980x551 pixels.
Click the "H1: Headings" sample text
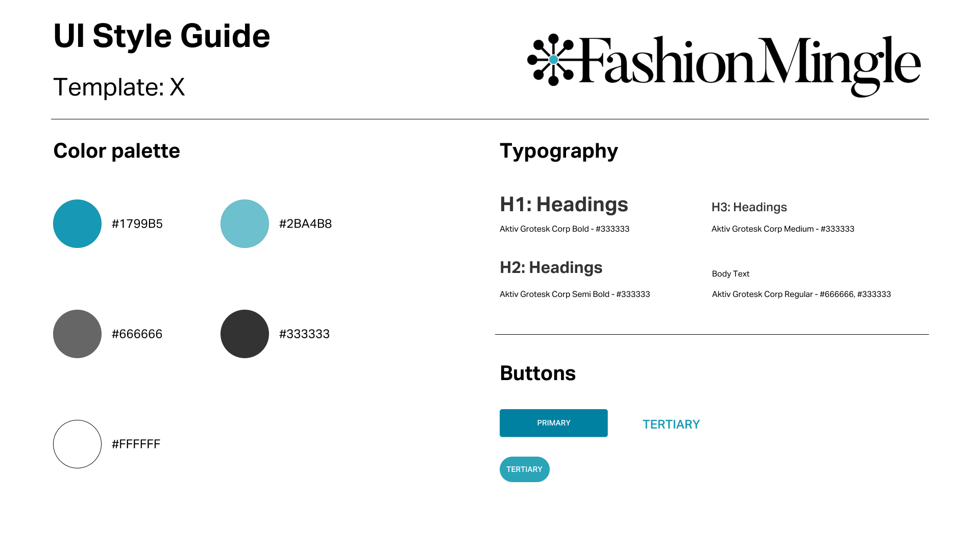564,205
